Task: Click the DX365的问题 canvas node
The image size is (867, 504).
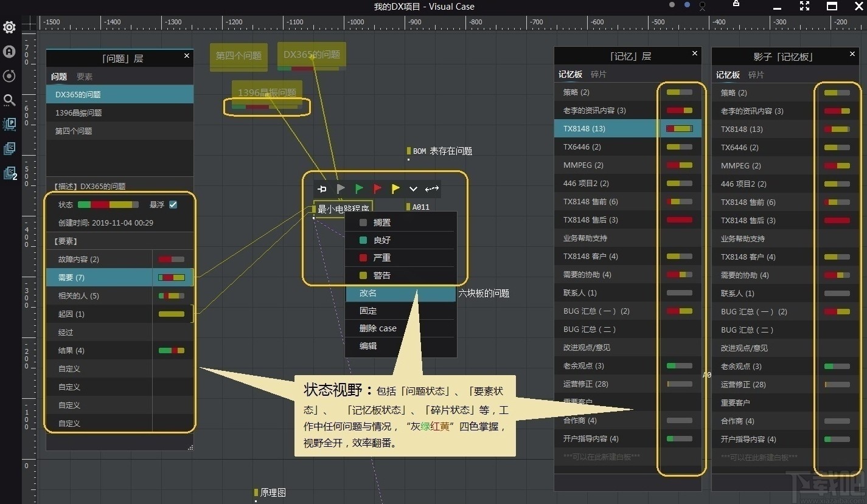Action: [312, 55]
